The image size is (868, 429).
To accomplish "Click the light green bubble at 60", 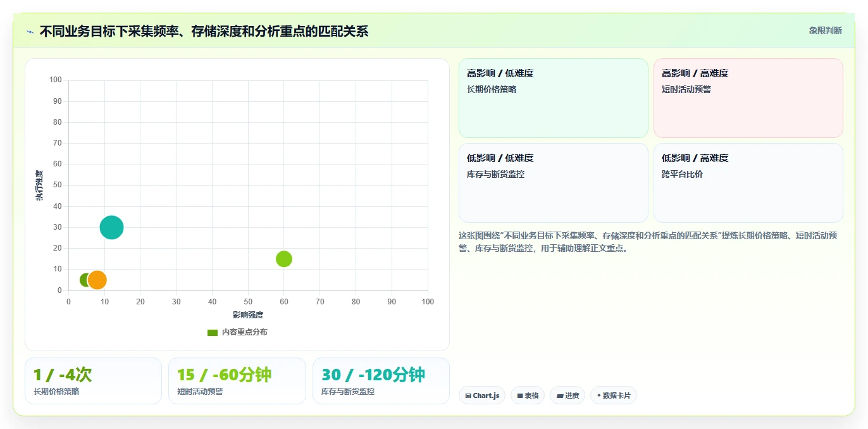I will tap(284, 259).
